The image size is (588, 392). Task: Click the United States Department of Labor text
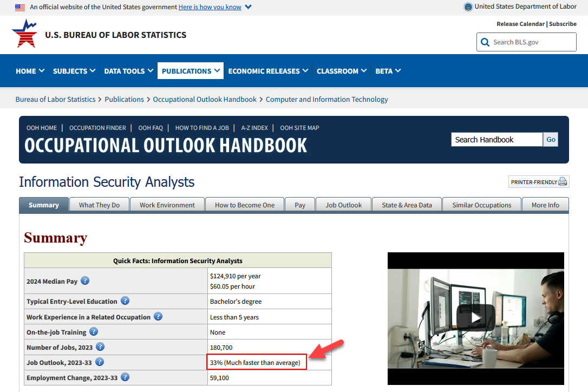click(525, 6)
